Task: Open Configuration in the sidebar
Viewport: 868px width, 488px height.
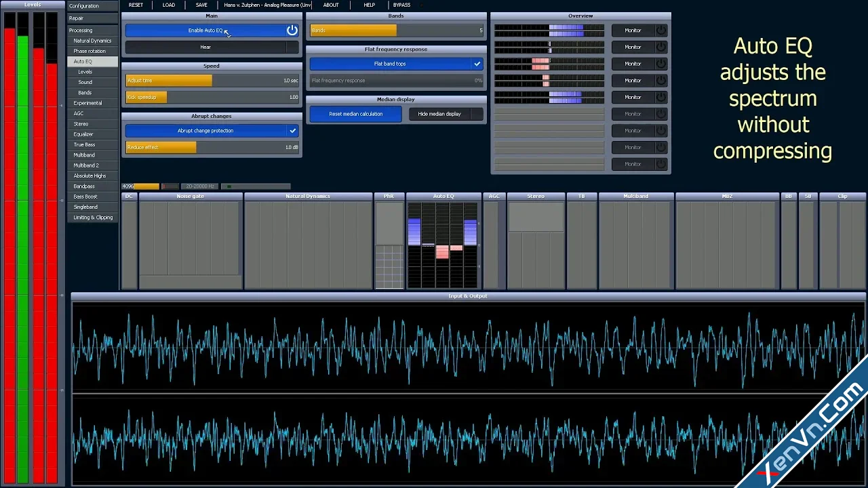Action: [92, 6]
